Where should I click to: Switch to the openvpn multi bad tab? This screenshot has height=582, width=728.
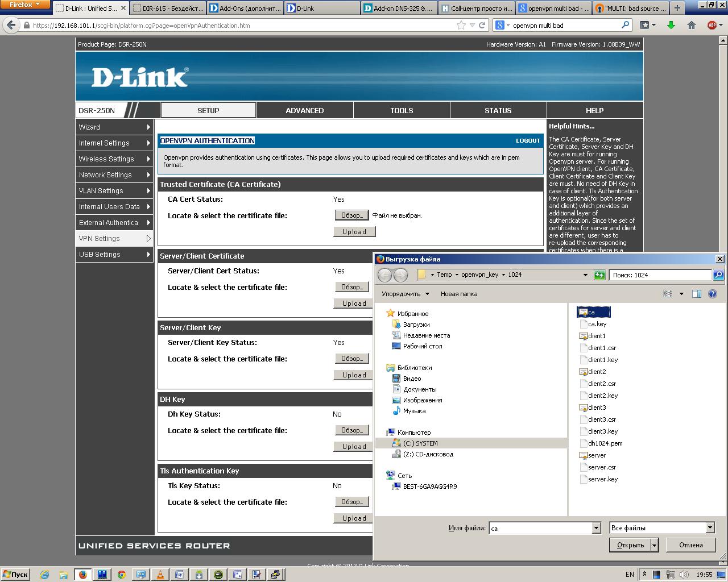point(553,9)
